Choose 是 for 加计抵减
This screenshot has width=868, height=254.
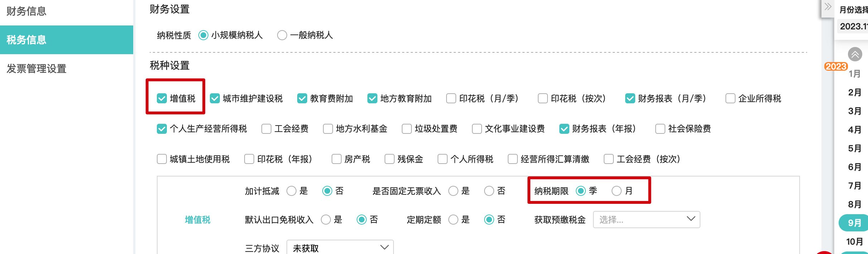coord(291,191)
